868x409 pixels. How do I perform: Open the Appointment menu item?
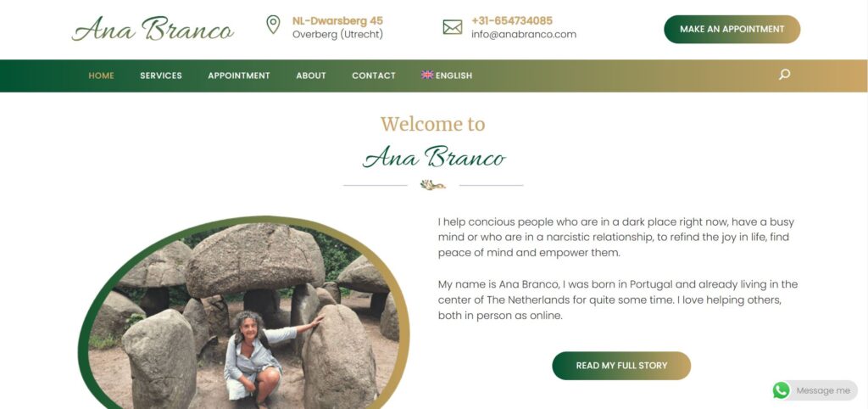tap(239, 76)
